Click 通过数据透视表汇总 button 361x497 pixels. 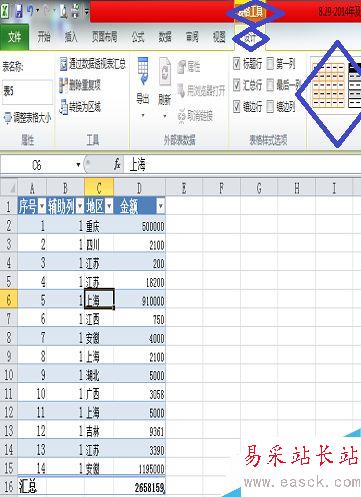pyautogui.click(x=93, y=64)
